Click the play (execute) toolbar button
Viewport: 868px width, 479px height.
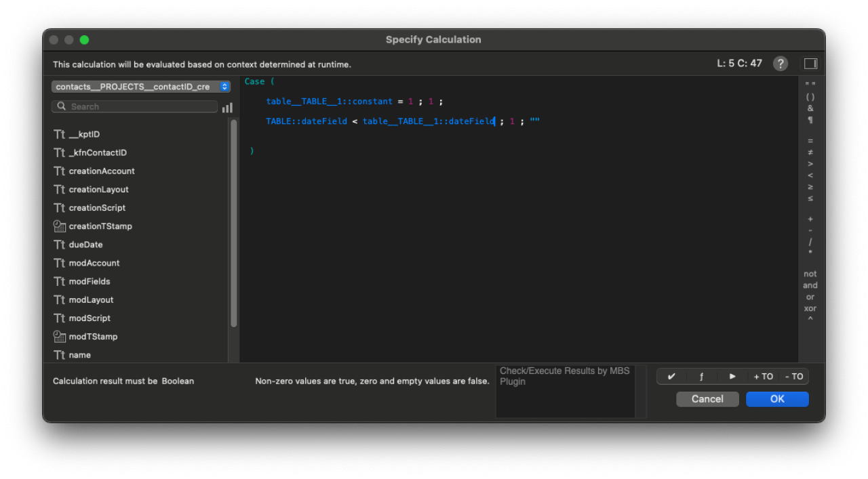click(732, 377)
